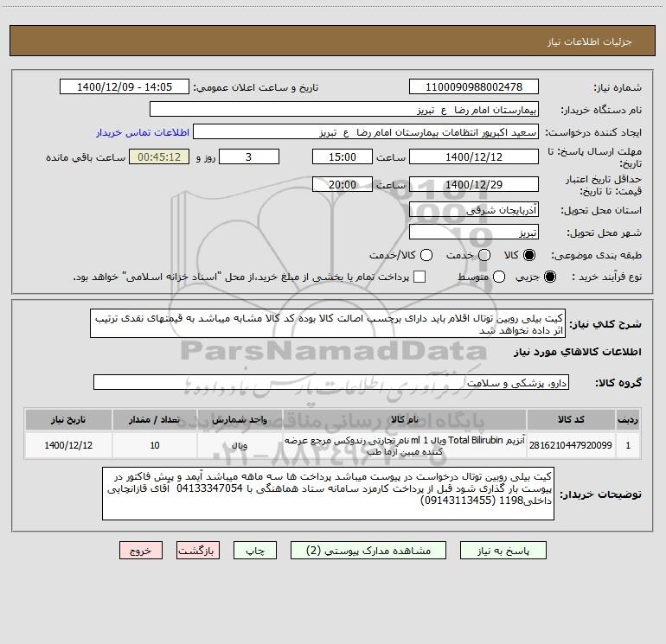Select the کالا/خدمت radio button
This screenshot has width=666, height=644.
click(x=426, y=255)
